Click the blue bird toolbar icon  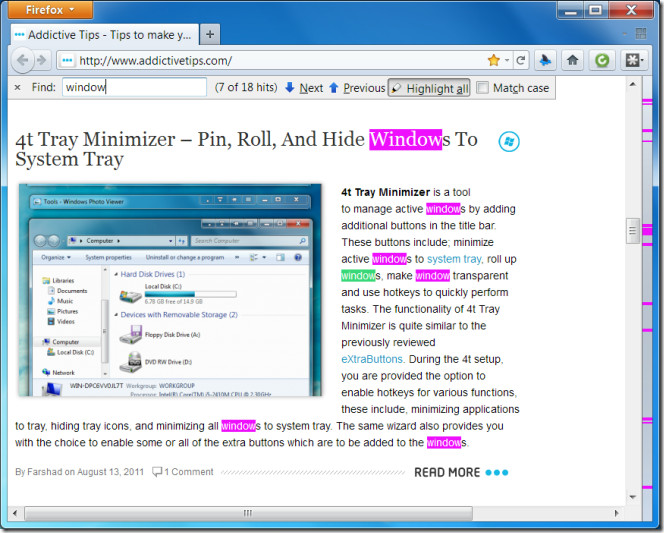point(545,61)
